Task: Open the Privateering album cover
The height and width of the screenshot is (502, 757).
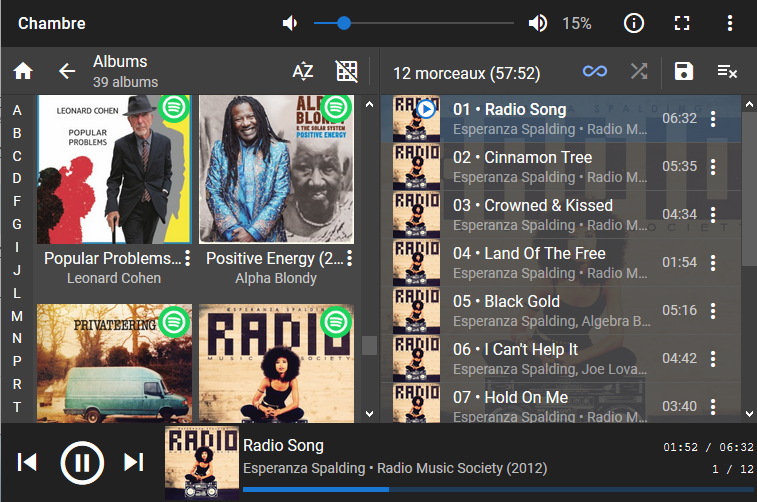Action: pos(114,363)
